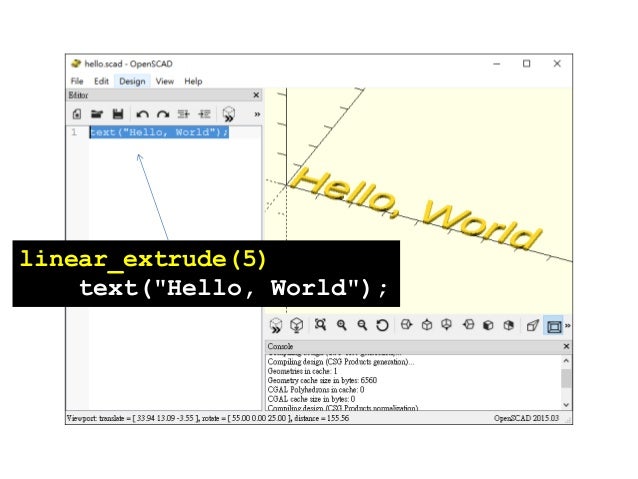Close the Editor panel
Viewport: 638px width, 479px height.
[256, 95]
